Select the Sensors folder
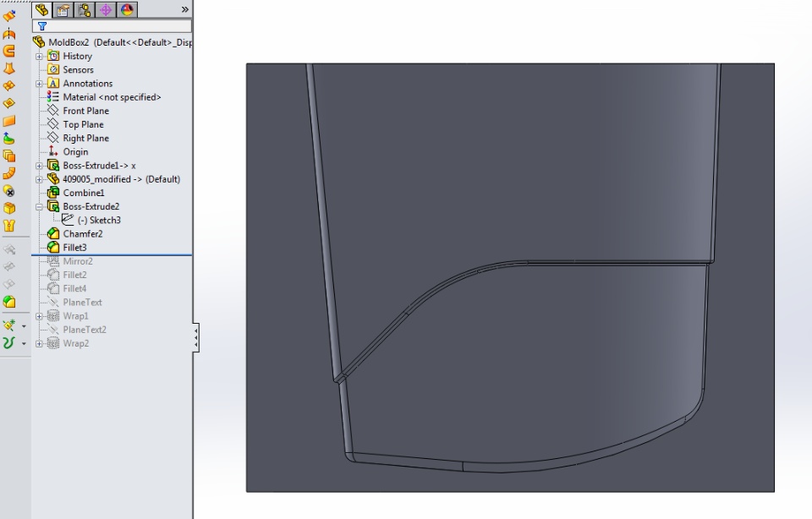Viewport: 812px width, 519px height. tap(70, 70)
